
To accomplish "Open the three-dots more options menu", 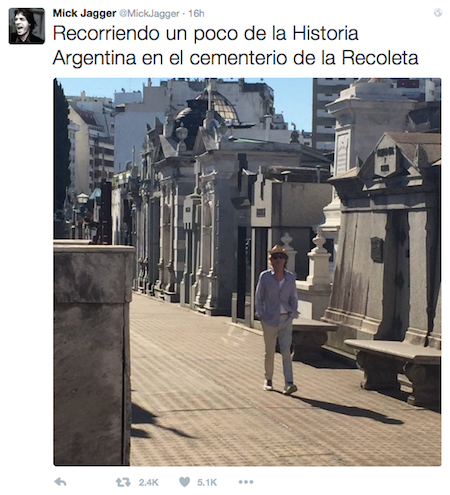I will [246, 482].
